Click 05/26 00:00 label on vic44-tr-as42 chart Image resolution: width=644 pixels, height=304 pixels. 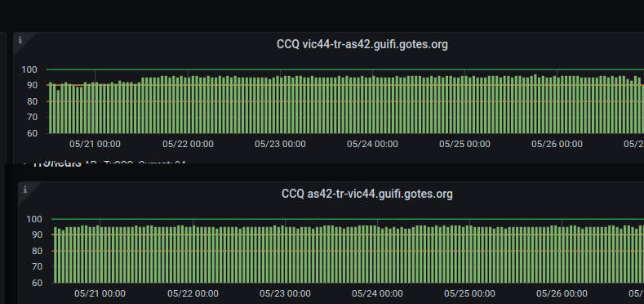click(x=557, y=144)
